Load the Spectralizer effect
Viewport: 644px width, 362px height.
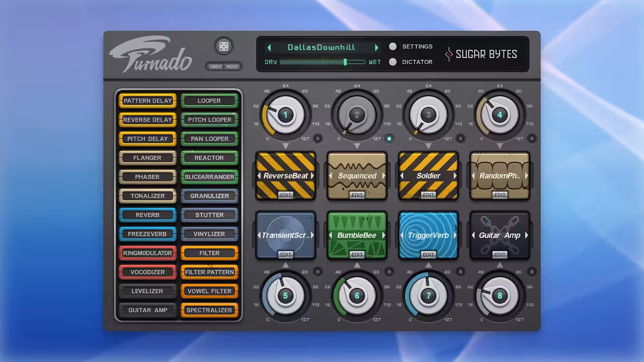[x=209, y=310]
